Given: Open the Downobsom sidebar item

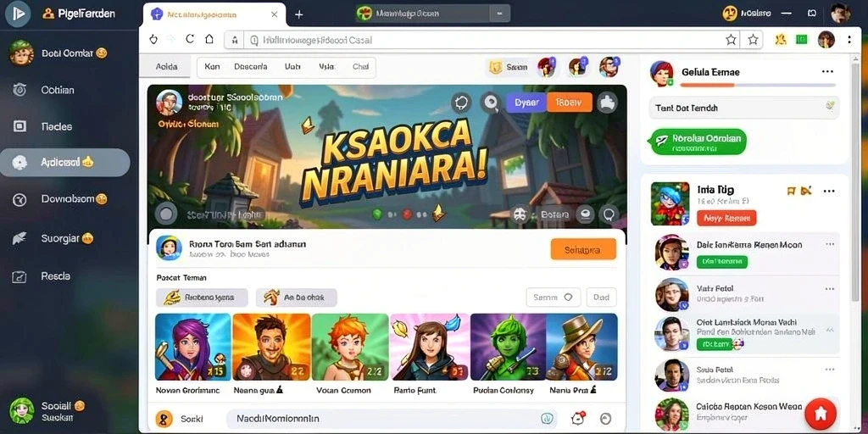Looking at the screenshot, I should (60, 198).
